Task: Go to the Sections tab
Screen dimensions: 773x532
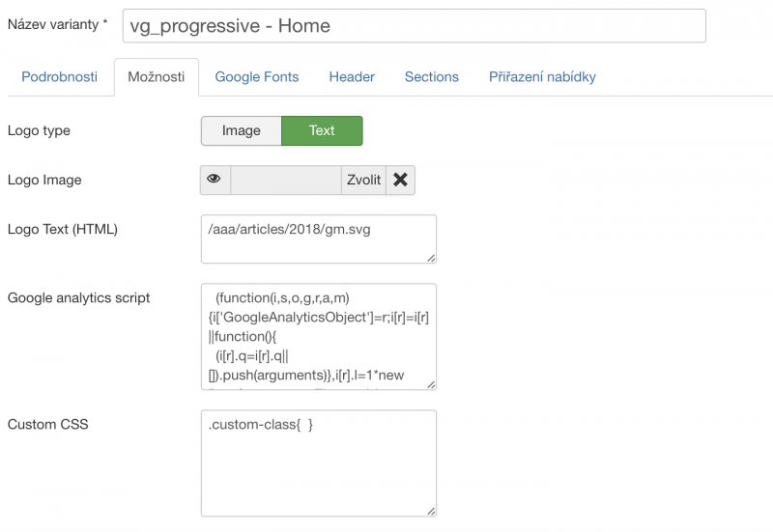Action: (x=431, y=76)
